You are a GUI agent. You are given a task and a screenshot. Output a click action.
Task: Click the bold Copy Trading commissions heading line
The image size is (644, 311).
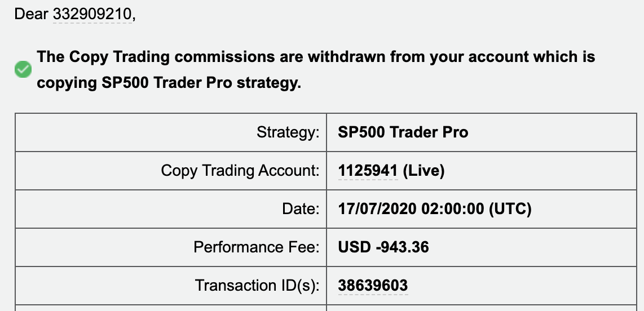[316, 56]
